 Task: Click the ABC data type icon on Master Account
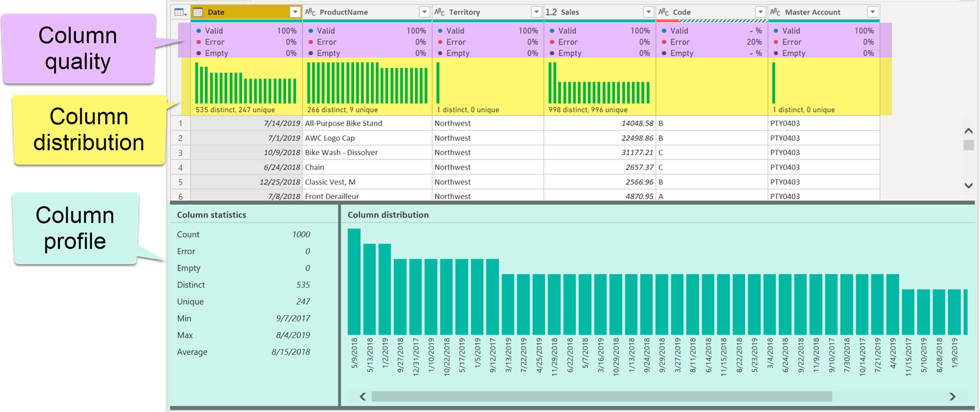pos(776,11)
